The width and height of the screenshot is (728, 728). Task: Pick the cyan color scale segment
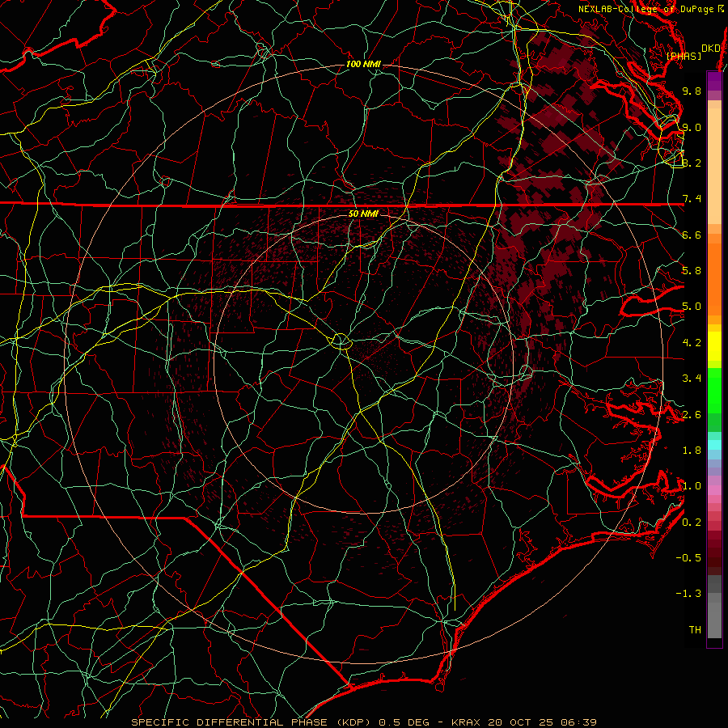click(x=714, y=444)
